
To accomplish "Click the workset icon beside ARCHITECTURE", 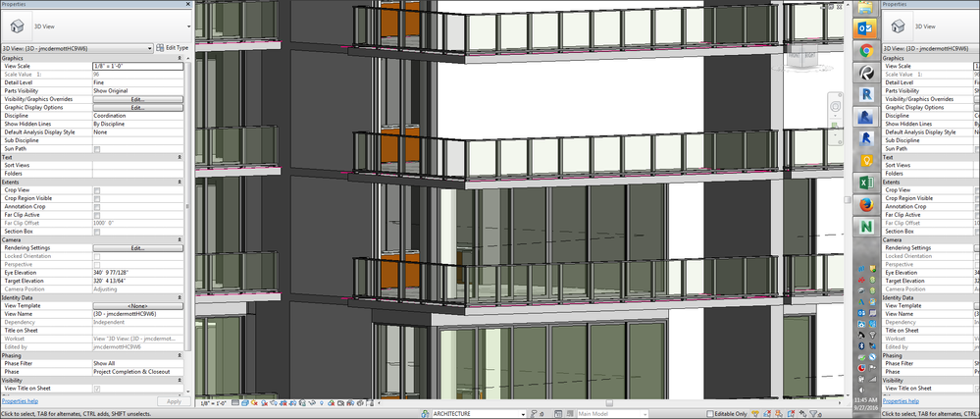I will click(425, 414).
